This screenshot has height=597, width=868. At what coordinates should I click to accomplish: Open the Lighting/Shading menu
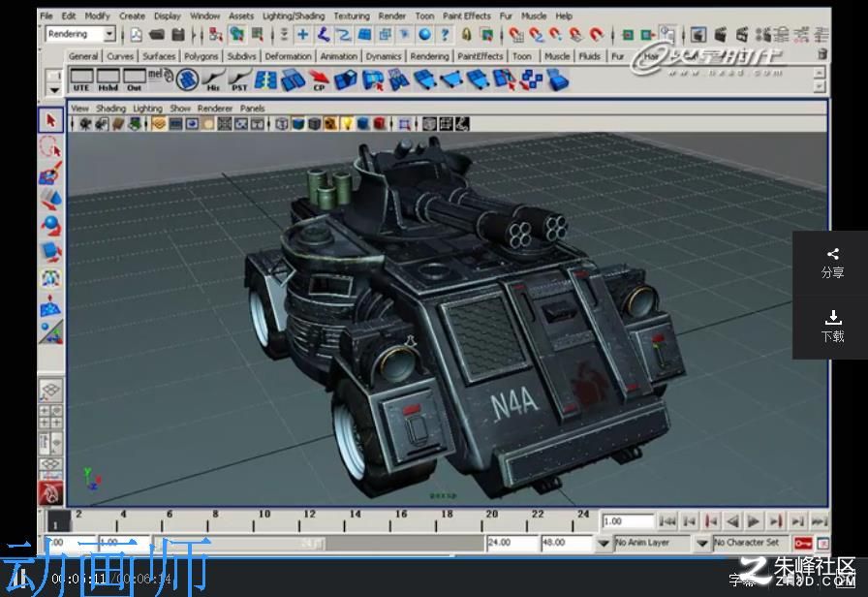click(294, 16)
